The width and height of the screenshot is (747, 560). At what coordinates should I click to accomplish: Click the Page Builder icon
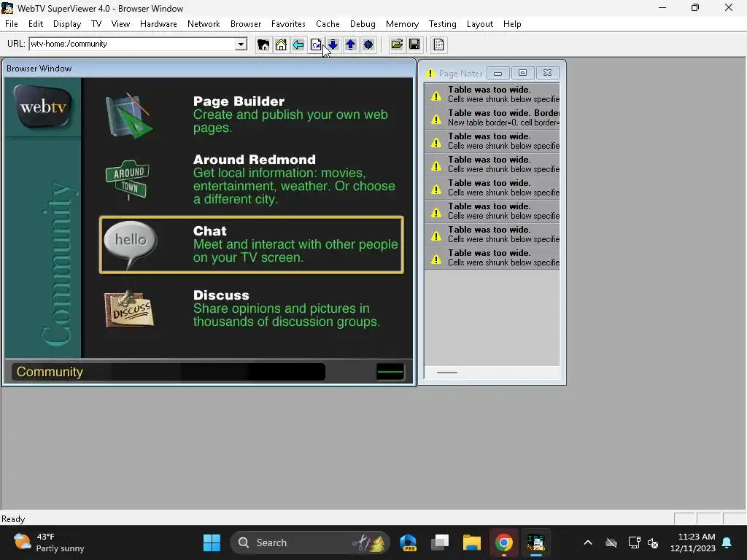(x=128, y=116)
